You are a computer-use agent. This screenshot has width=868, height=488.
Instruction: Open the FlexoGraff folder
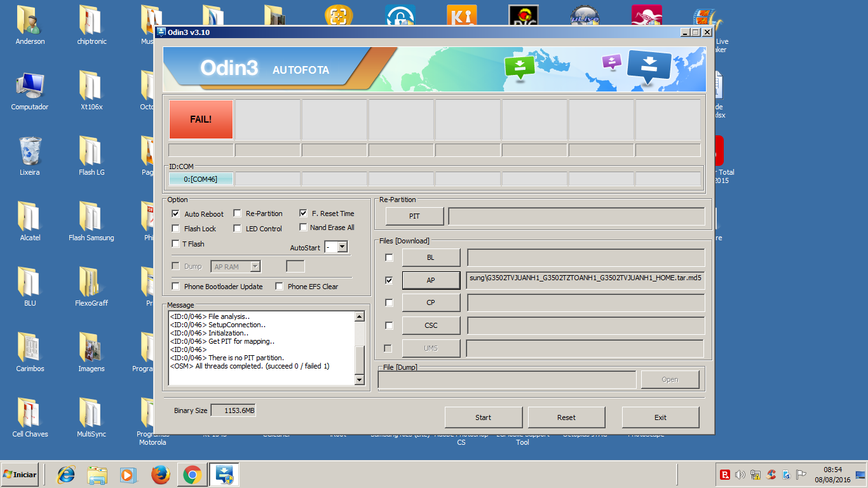point(92,287)
